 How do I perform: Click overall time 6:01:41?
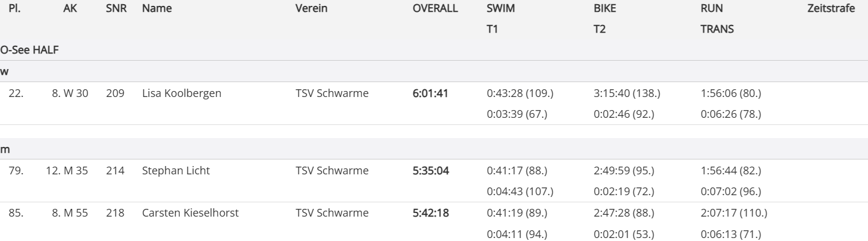(x=430, y=93)
